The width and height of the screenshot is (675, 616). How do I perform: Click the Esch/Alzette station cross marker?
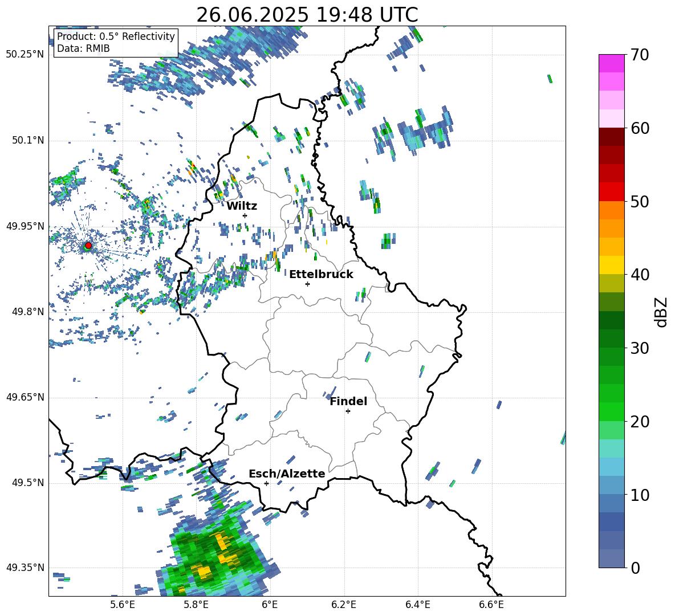(x=266, y=483)
